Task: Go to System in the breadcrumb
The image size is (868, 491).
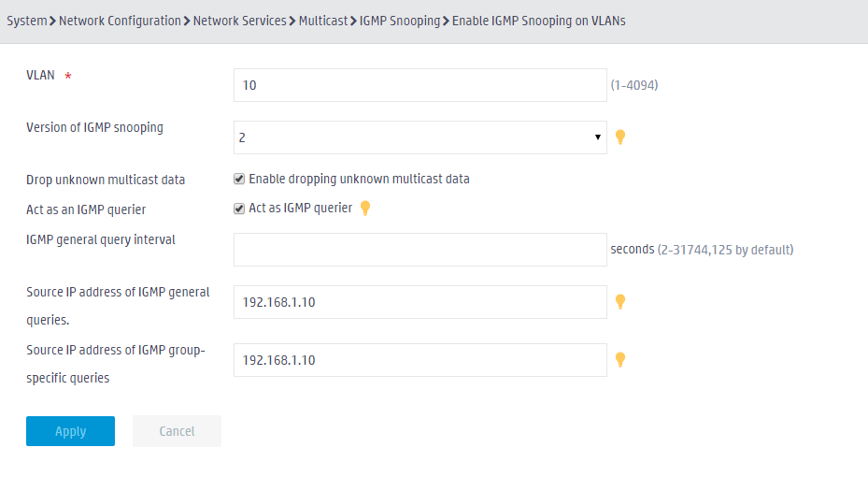Action: point(26,22)
